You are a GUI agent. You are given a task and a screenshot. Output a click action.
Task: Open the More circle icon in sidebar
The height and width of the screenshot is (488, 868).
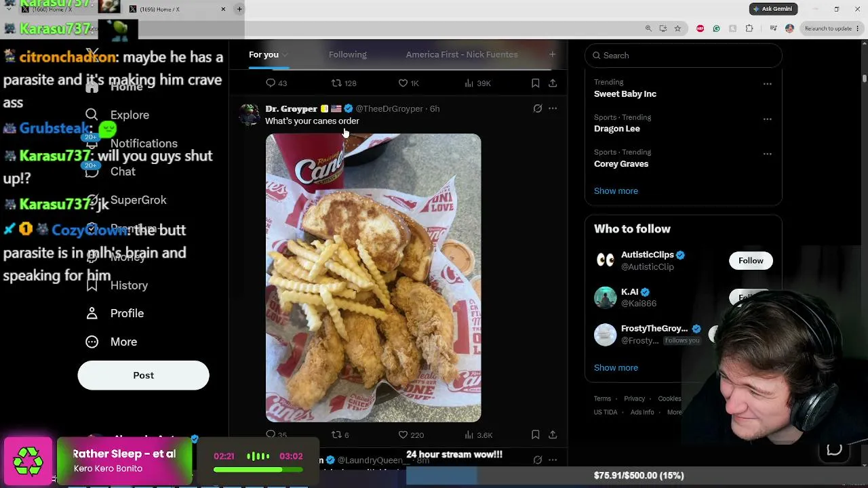click(92, 342)
